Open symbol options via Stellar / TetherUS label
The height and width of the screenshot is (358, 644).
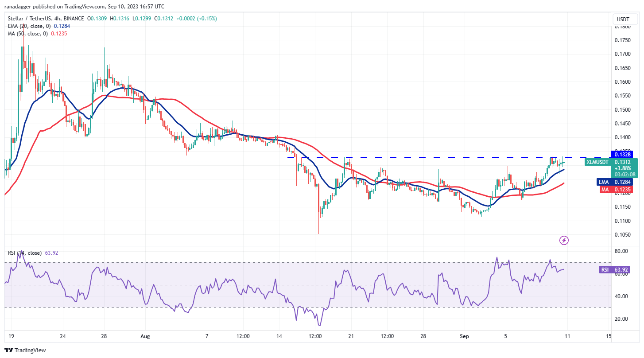(31, 19)
